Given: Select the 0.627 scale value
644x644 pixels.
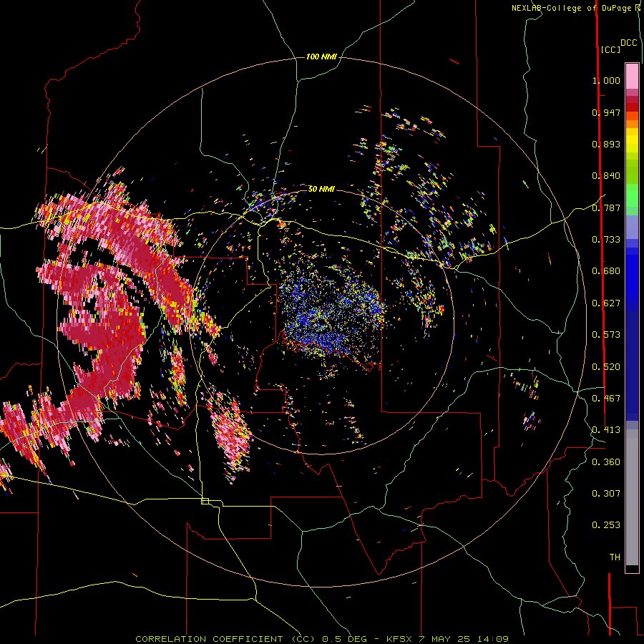Looking at the screenshot, I should tap(606, 303).
